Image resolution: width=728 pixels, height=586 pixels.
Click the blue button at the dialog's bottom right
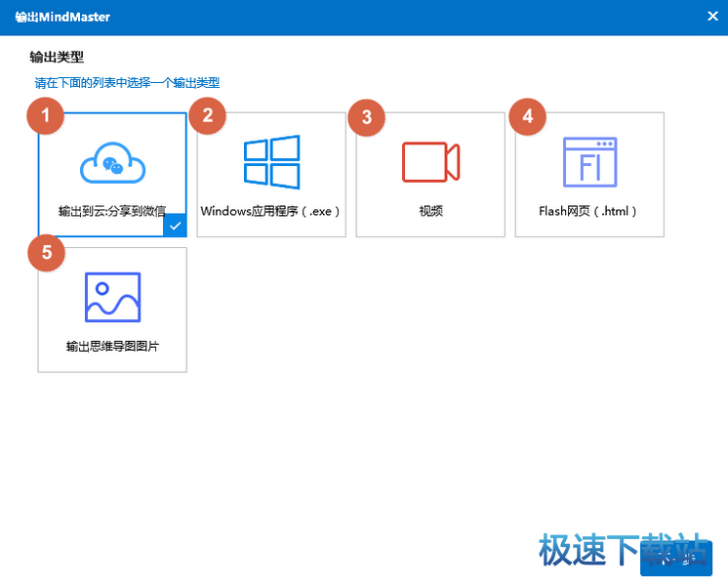click(x=676, y=558)
